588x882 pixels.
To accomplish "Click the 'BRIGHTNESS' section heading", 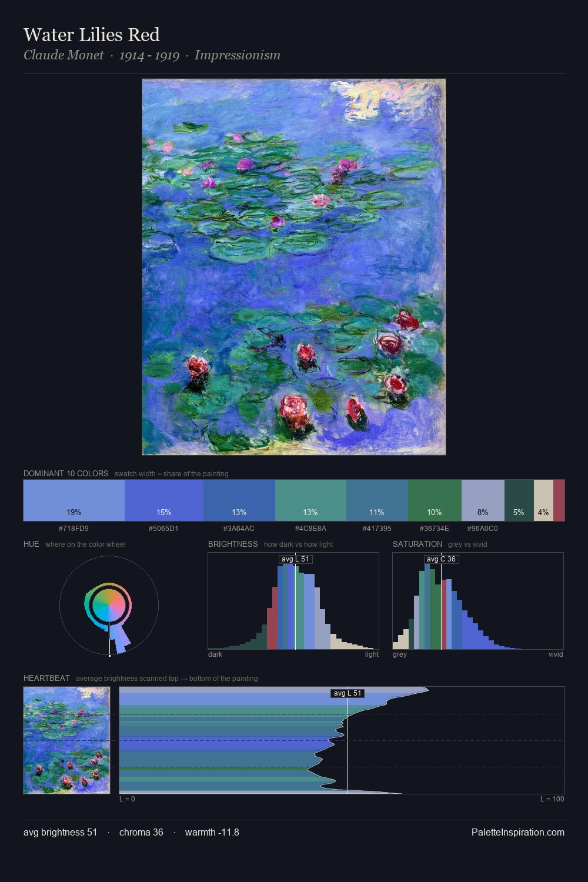I will 233,544.
